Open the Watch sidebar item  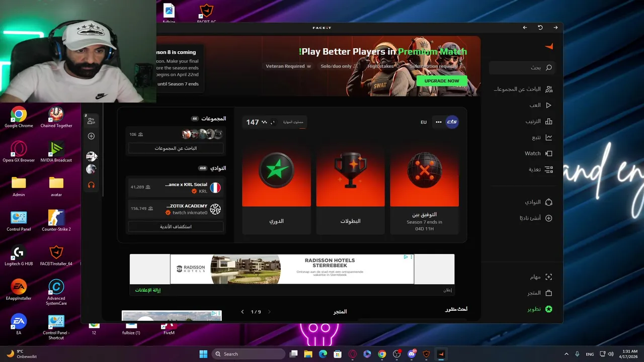[x=538, y=153]
